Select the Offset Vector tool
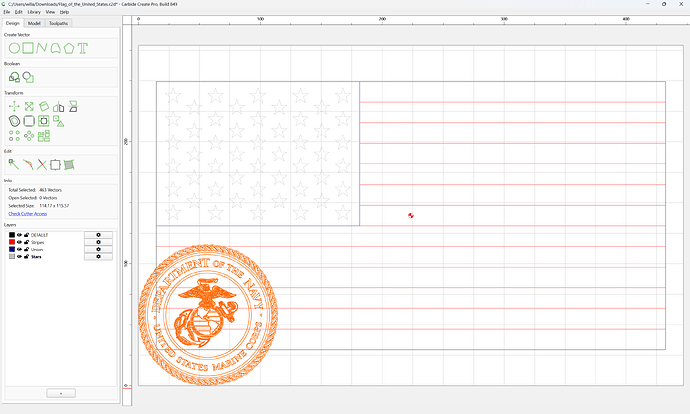 pyautogui.click(x=14, y=121)
